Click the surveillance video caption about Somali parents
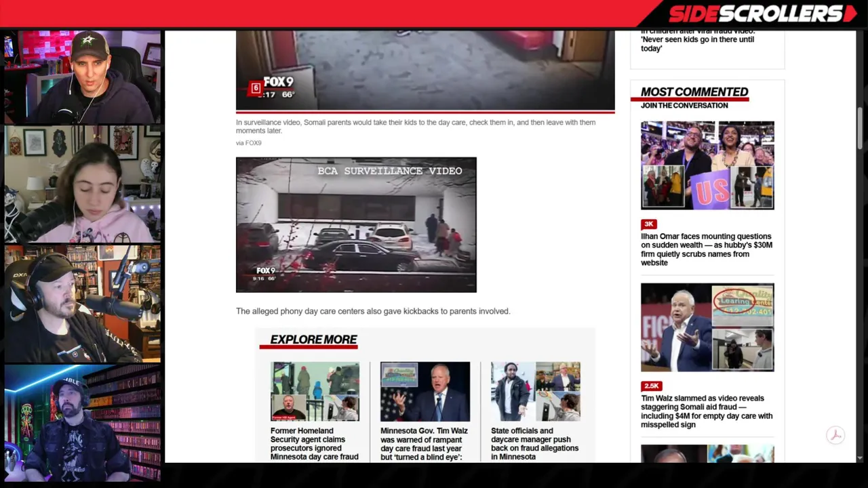The height and width of the screenshot is (488, 868). [x=416, y=127]
